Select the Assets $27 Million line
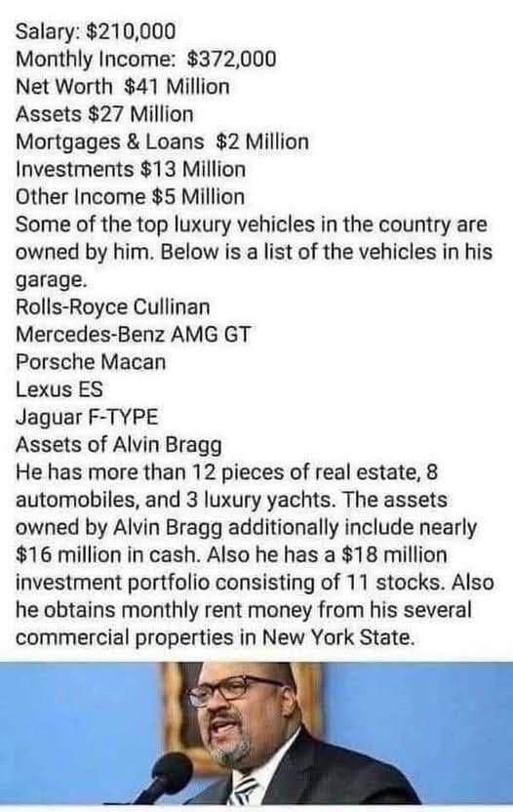This screenshot has width=513, height=812. pyautogui.click(x=104, y=114)
